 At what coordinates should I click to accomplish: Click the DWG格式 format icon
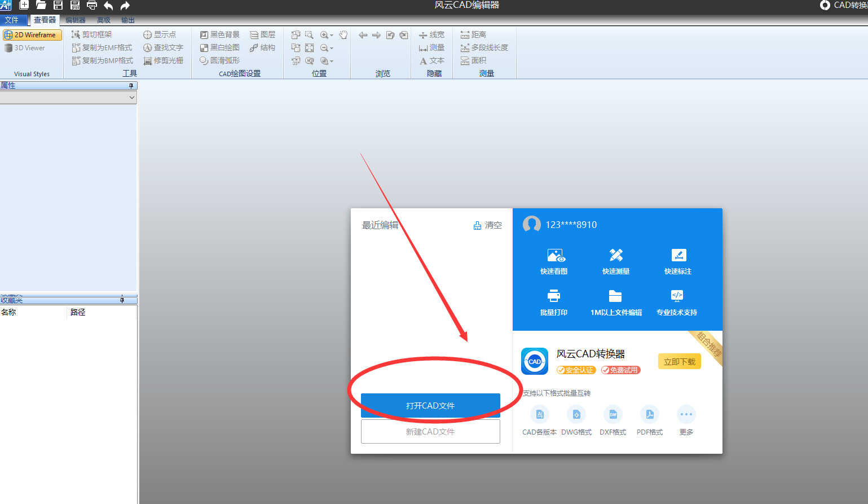[576, 414]
